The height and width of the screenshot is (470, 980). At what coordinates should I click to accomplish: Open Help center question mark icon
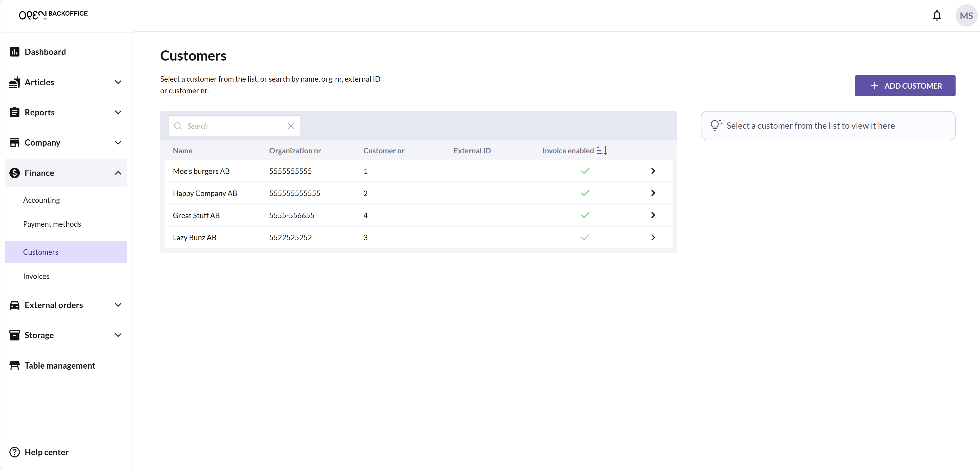(x=15, y=452)
